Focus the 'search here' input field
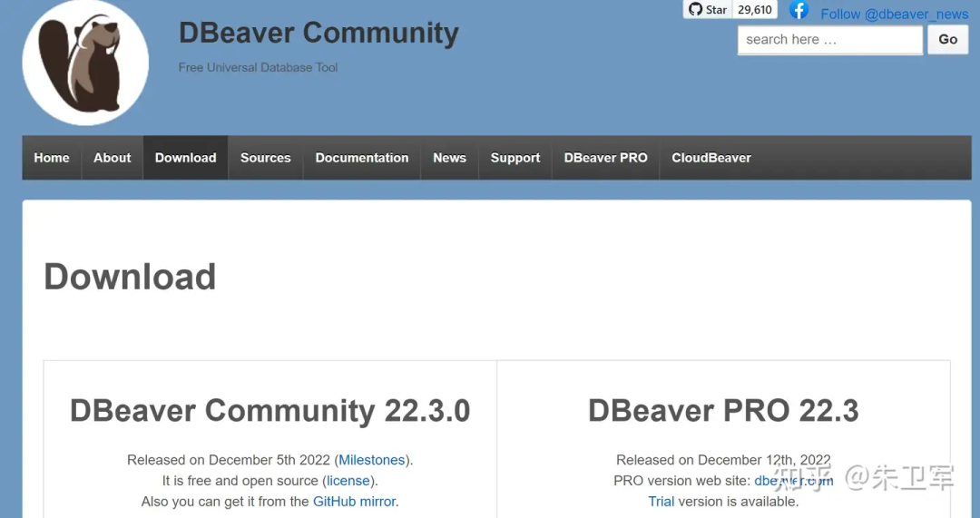This screenshot has width=980, height=518. pyautogui.click(x=830, y=40)
